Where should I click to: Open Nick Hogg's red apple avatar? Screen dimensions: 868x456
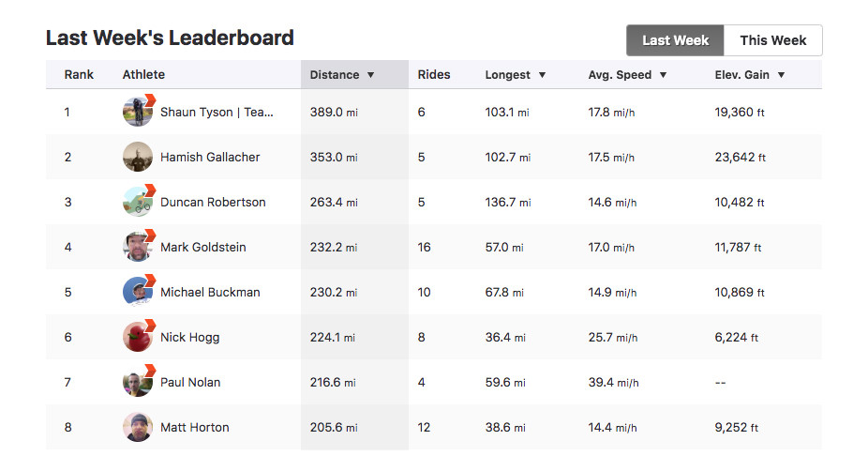pyautogui.click(x=137, y=337)
